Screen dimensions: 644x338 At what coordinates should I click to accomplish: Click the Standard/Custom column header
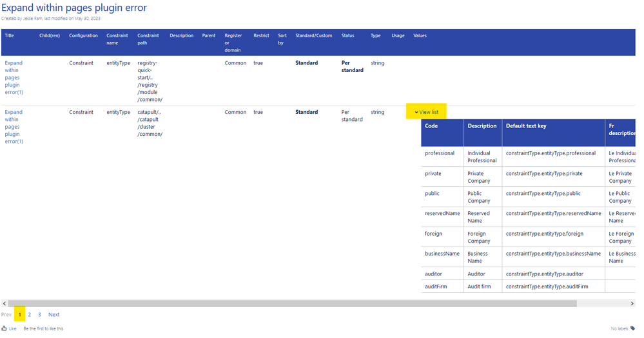coord(314,35)
